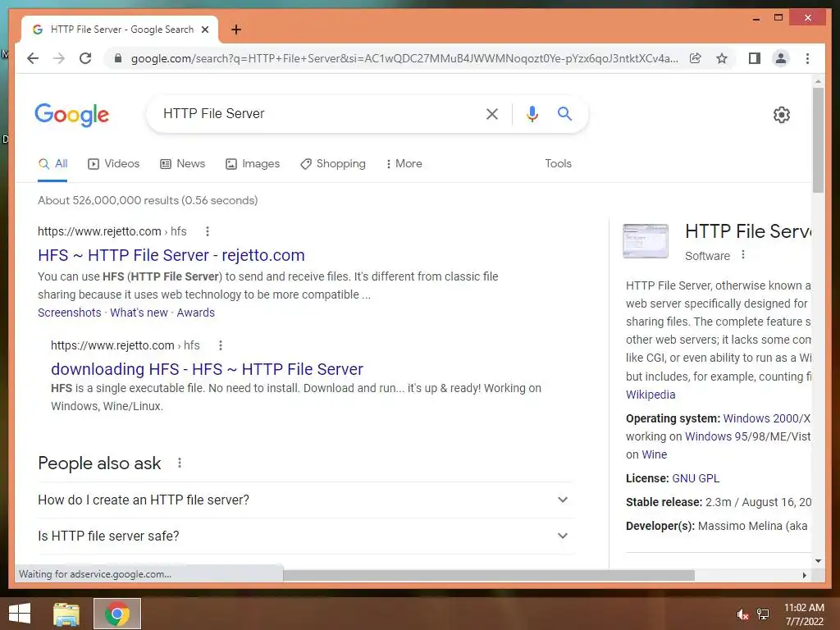Switch to Videos results

(x=113, y=164)
